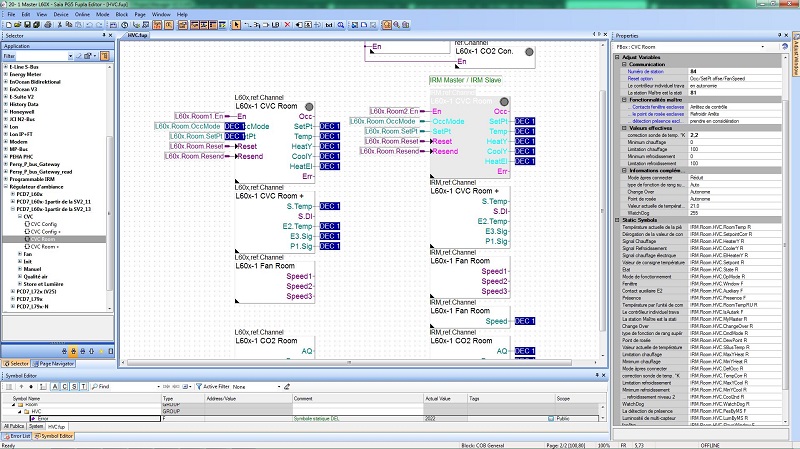
Task: Click the Save icon in the toolbar
Action: point(29,25)
